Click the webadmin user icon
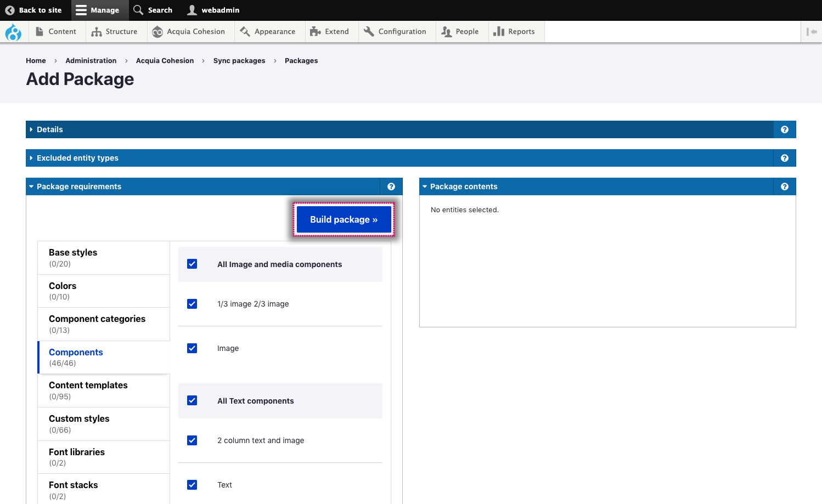Screen dimensions: 822x504 (192, 10)
